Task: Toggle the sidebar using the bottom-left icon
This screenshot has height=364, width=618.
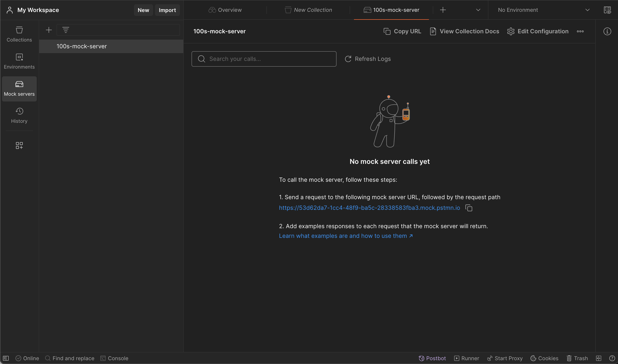Action: coord(6,358)
